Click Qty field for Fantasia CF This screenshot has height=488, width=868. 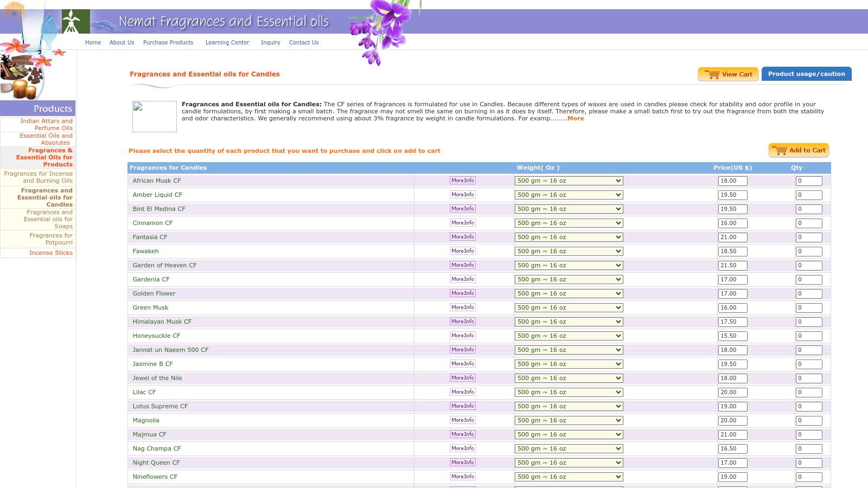point(809,237)
